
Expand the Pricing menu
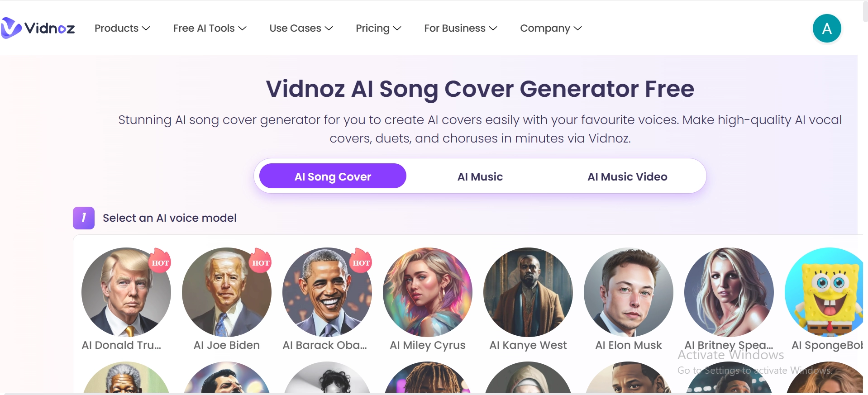point(378,28)
